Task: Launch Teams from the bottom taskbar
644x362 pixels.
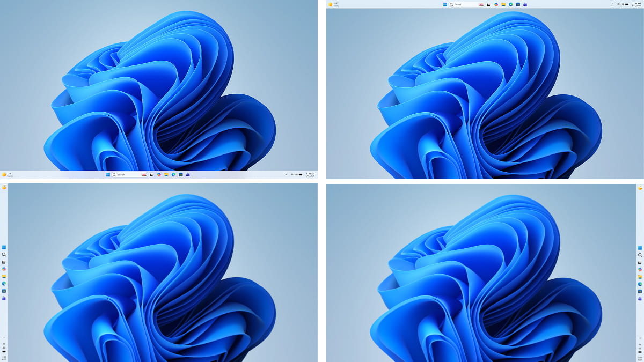Action: coord(188,175)
